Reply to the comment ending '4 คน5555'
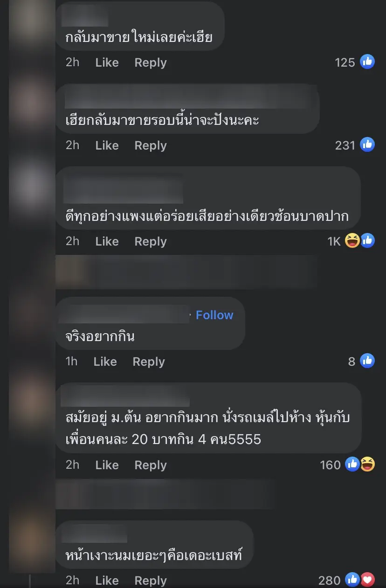The image size is (386, 588). point(151,465)
